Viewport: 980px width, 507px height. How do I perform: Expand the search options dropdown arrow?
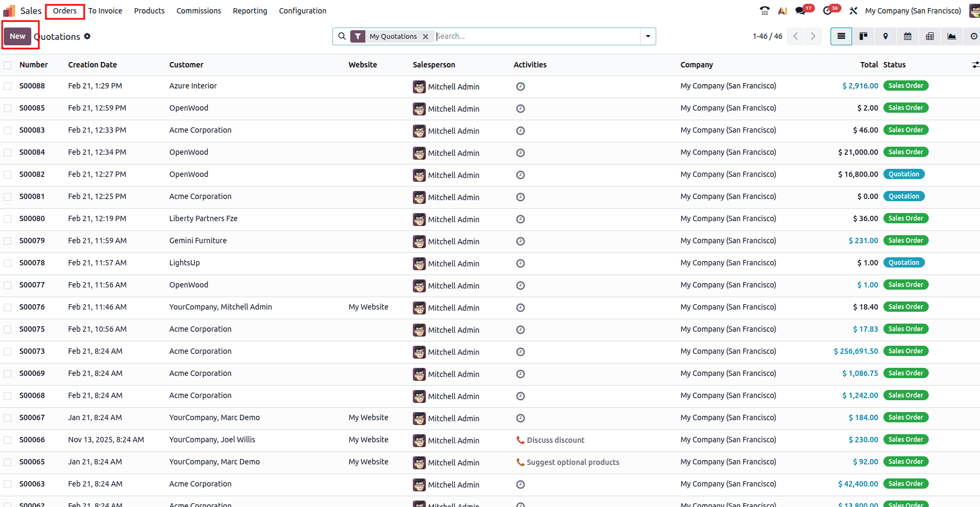(648, 36)
